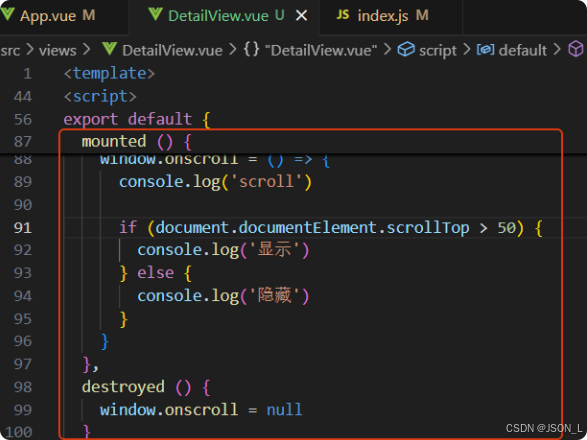Screen dimensions: 587x440
Task: Click the destroyed () method line
Action: tap(146, 387)
